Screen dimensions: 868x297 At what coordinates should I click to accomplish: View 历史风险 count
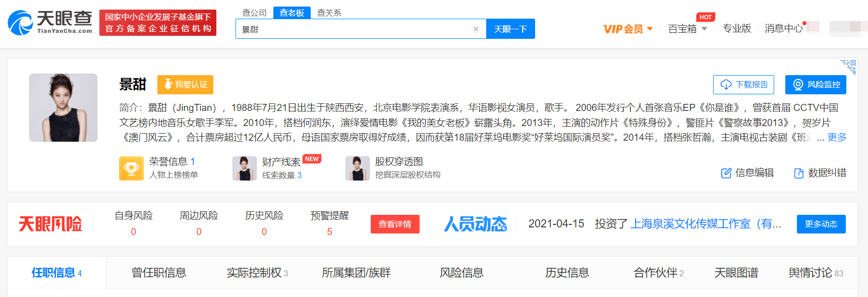click(x=264, y=231)
